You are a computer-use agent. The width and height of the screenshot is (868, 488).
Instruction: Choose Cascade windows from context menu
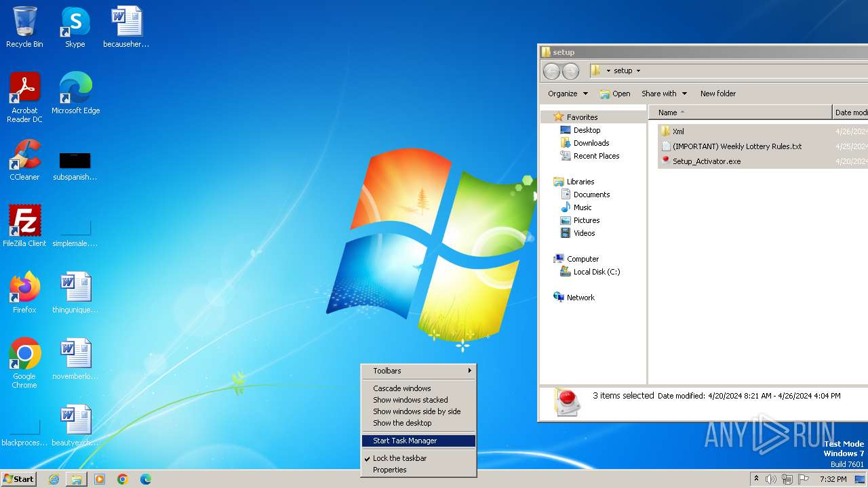tap(418, 388)
